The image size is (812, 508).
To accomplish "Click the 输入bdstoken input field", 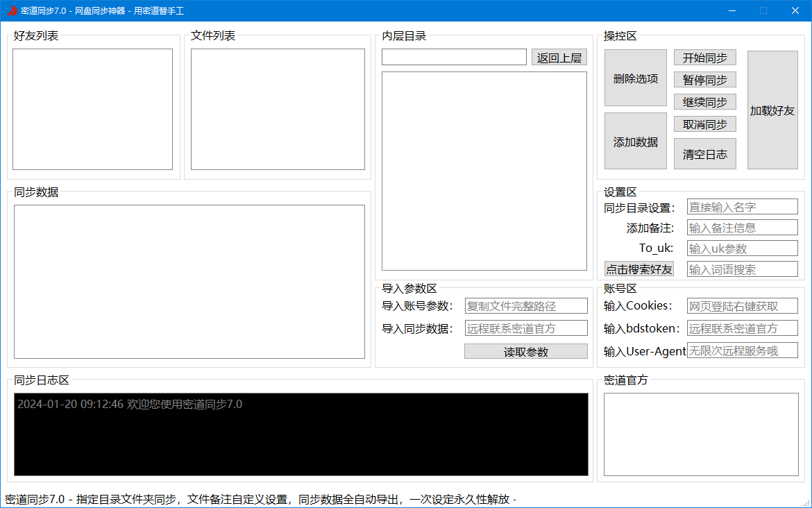I will (x=742, y=328).
